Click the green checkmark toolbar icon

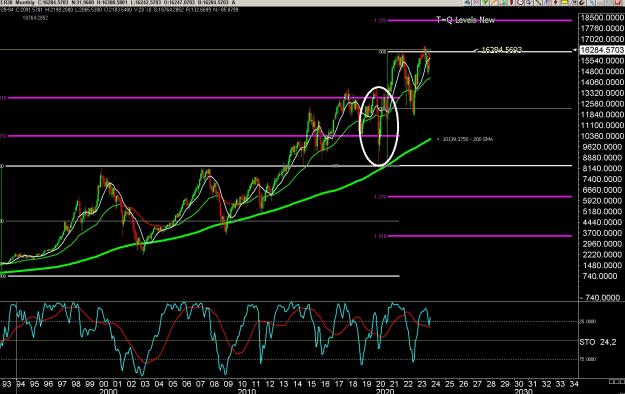[485, 2]
